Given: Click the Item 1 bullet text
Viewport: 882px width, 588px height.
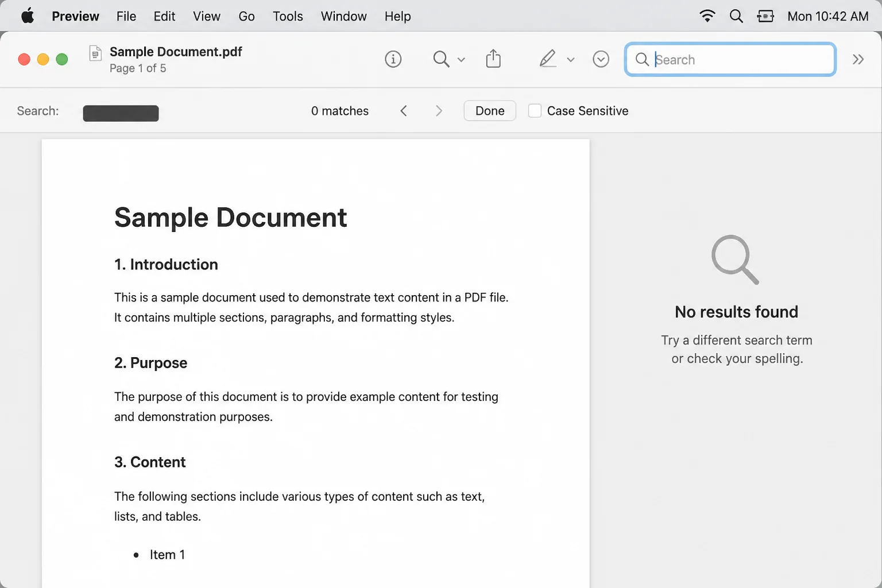Looking at the screenshot, I should tap(167, 555).
